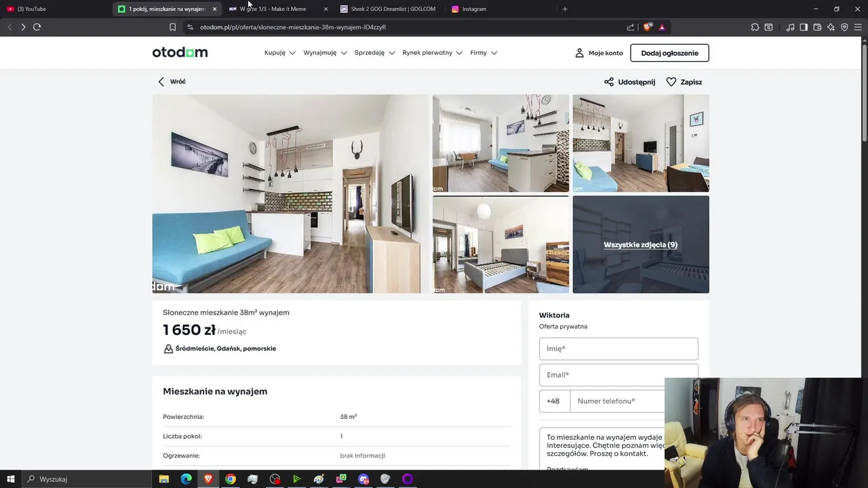The height and width of the screenshot is (488, 868).
Task: Open a new tab with plus icon
Action: tap(565, 9)
